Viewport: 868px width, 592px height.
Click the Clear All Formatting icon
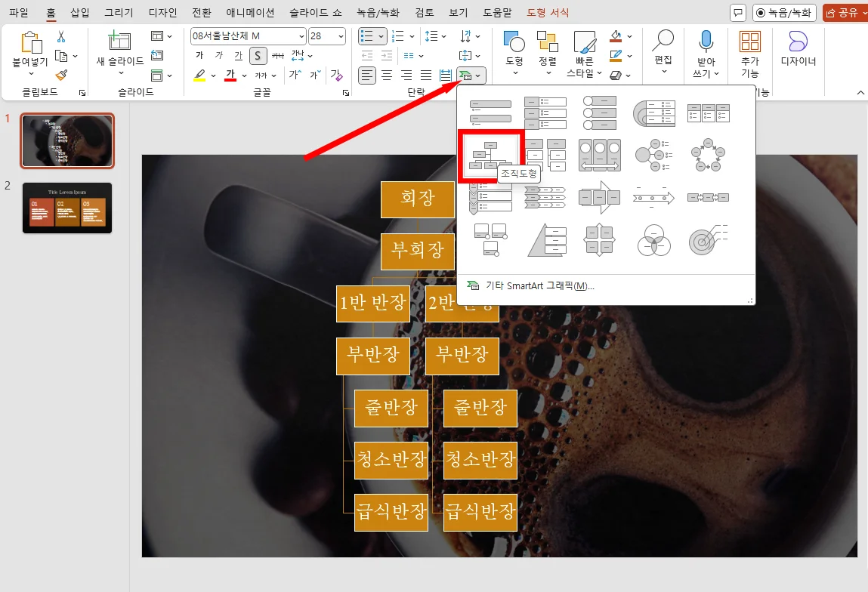point(336,75)
